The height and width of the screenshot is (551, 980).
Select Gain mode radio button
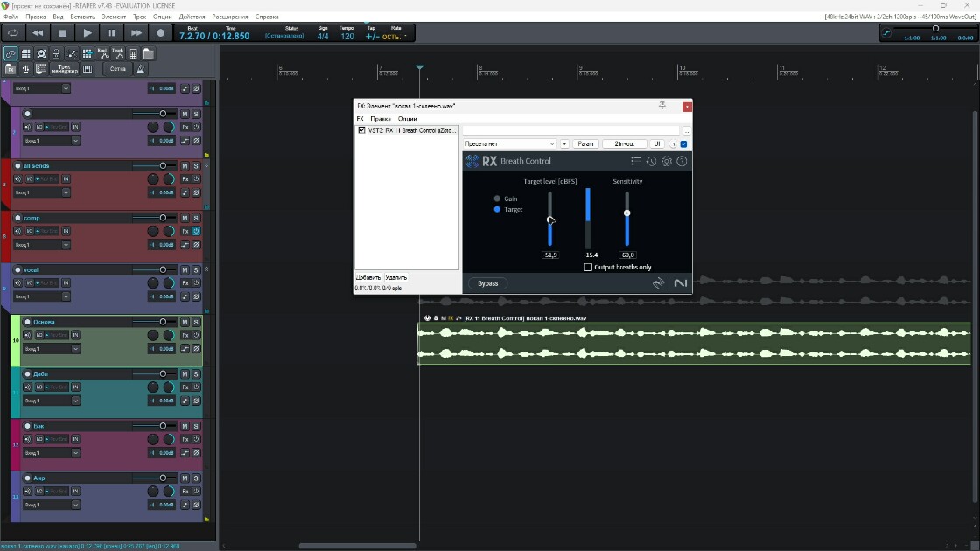tap(497, 199)
